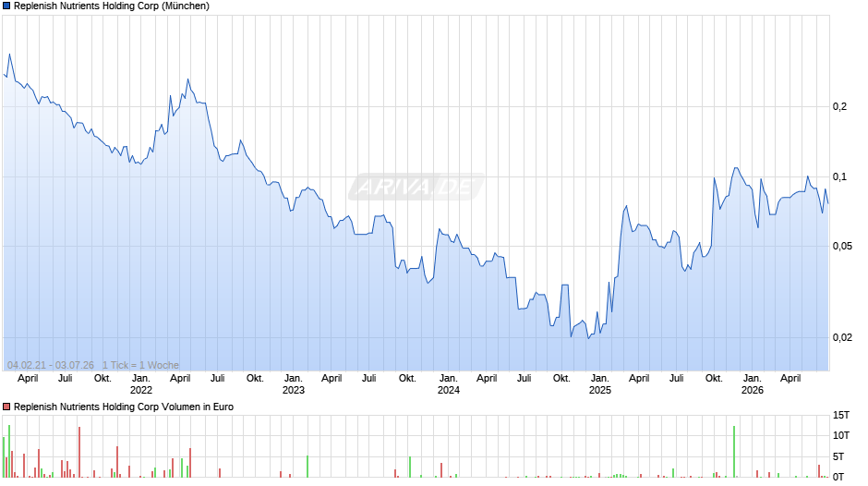Click the chart title 'Replenish Nutrients Holding Corp (München)'
The width and height of the screenshot is (868, 486).
(x=111, y=6)
